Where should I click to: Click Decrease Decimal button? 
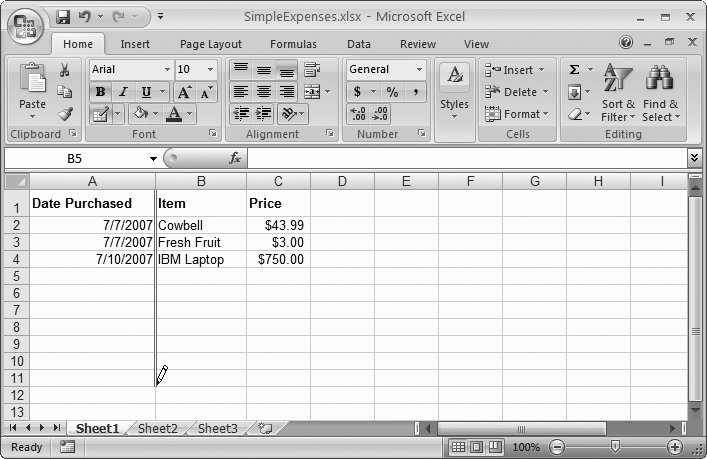click(380, 114)
